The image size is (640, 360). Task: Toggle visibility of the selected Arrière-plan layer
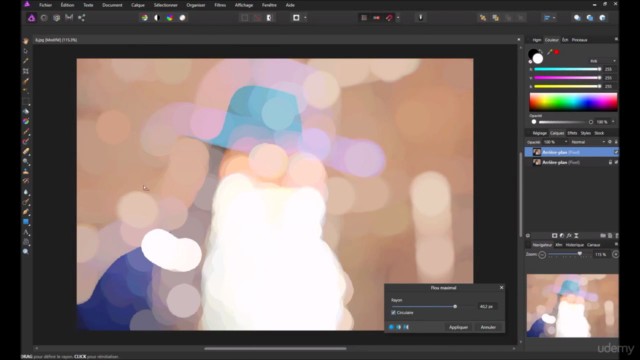[616, 152]
